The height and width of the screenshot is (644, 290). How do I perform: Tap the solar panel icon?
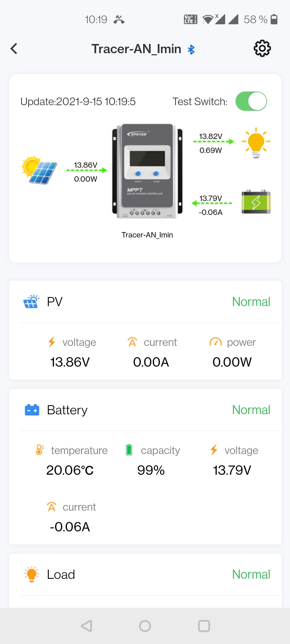pyautogui.click(x=39, y=170)
